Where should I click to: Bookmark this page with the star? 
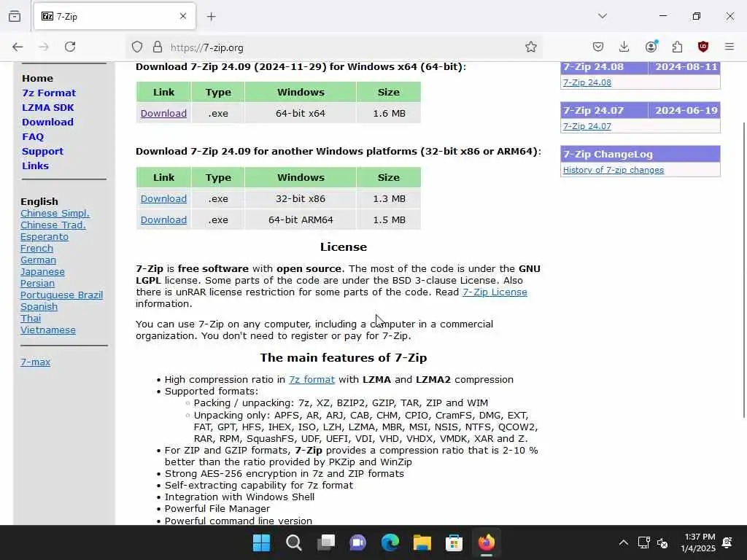pyautogui.click(x=531, y=47)
